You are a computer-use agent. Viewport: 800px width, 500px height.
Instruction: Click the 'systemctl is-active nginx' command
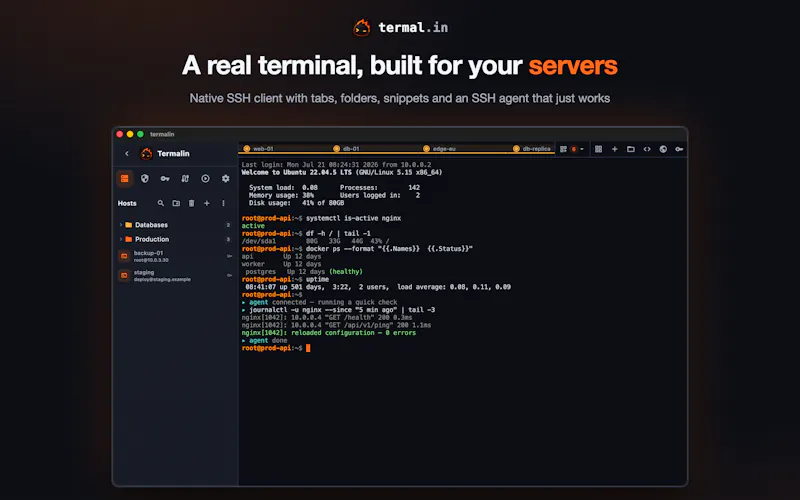click(x=354, y=218)
